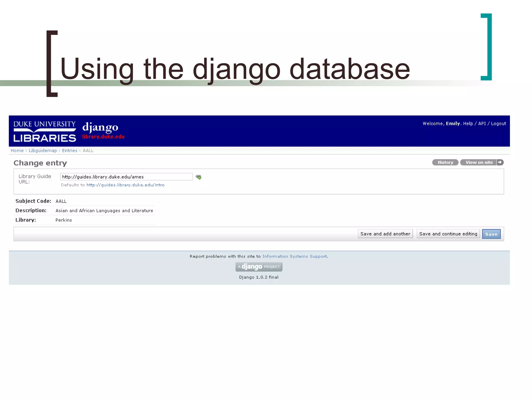Click the django library.duke.edu logo

103,131
